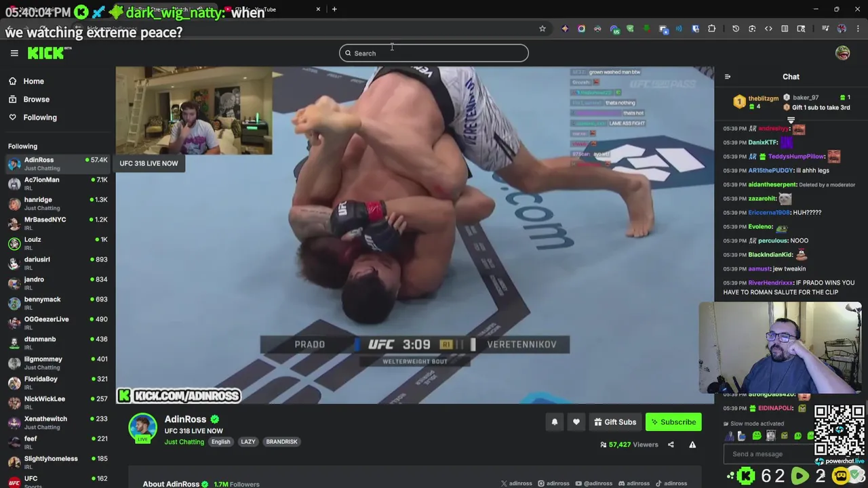Click the Gift Subs button
This screenshot has height=488, width=868.
click(x=615, y=422)
